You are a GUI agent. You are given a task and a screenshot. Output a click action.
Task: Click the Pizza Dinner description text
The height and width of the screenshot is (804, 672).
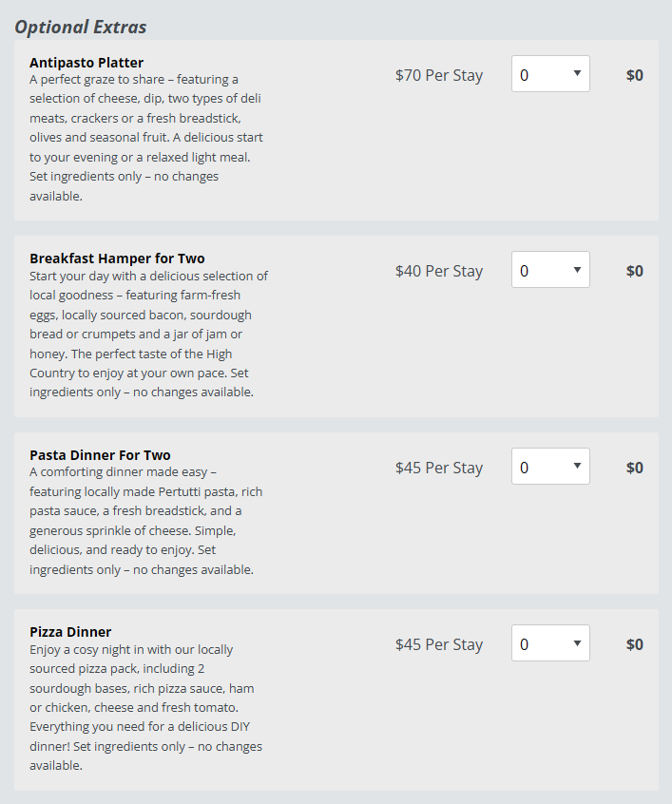143,707
